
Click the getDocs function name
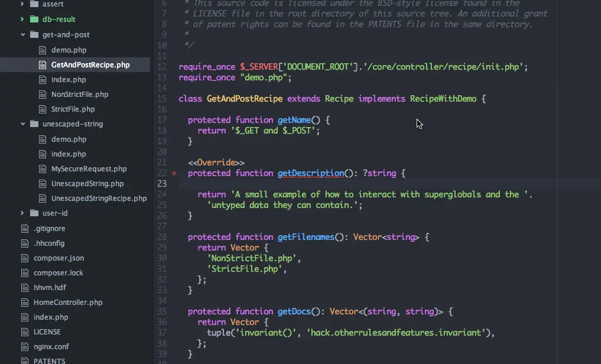[x=294, y=311]
